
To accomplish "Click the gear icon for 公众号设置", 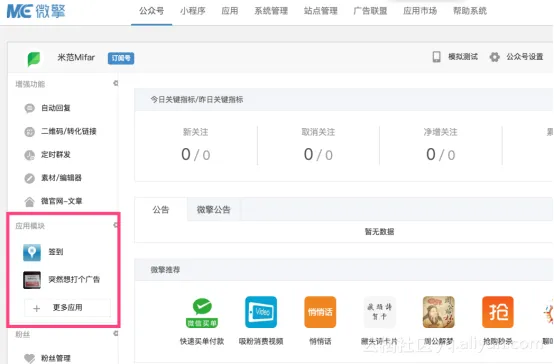I will (495, 57).
